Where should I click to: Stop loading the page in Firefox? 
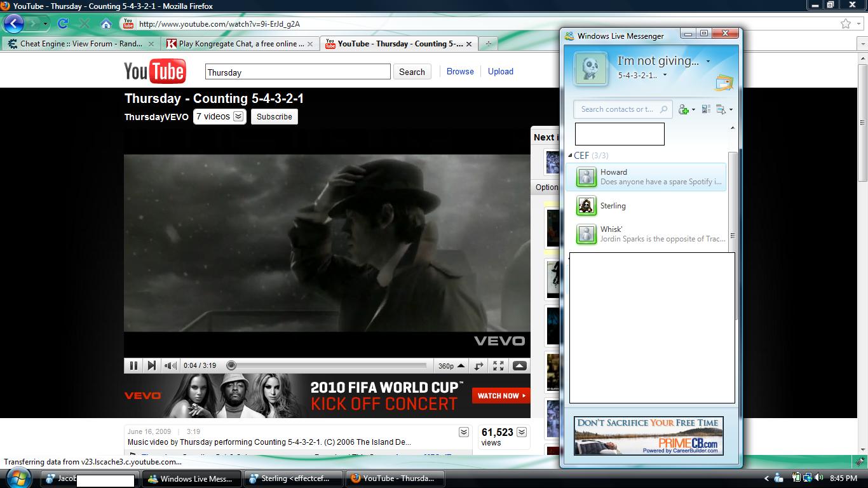84,24
